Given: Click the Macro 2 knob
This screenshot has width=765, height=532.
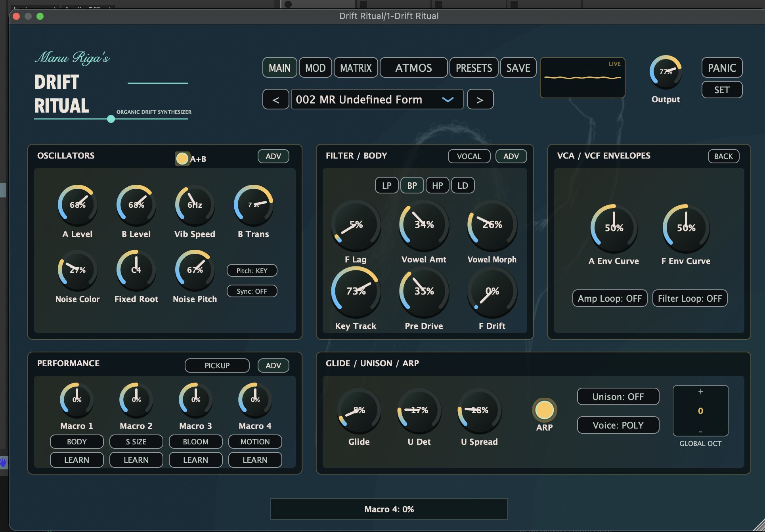Looking at the screenshot, I should click(x=136, y=400).
